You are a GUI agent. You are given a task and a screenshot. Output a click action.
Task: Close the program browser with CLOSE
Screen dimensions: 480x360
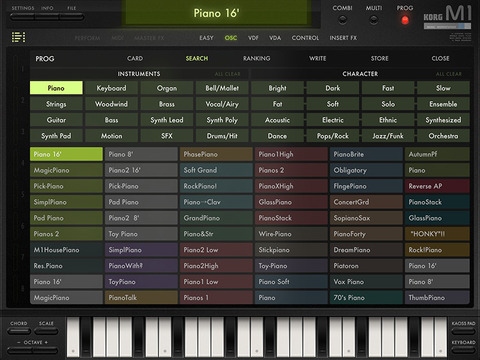click(x=440, y=58)
